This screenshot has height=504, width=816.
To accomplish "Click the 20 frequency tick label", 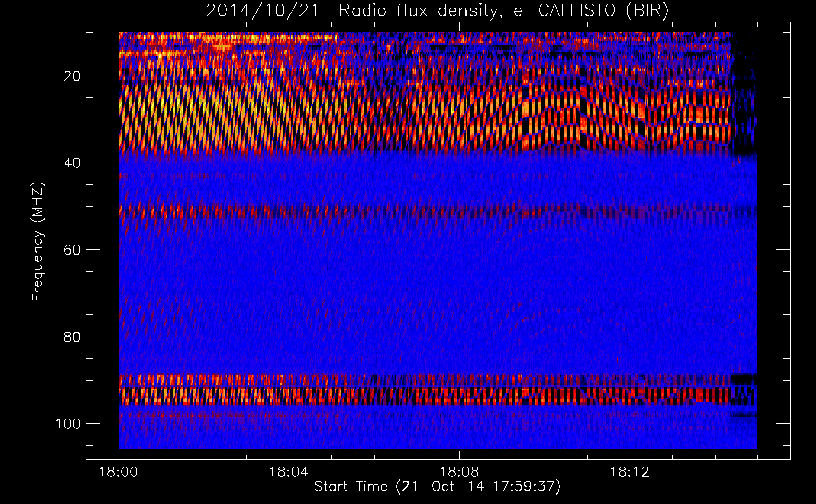I will pos(72,76).
